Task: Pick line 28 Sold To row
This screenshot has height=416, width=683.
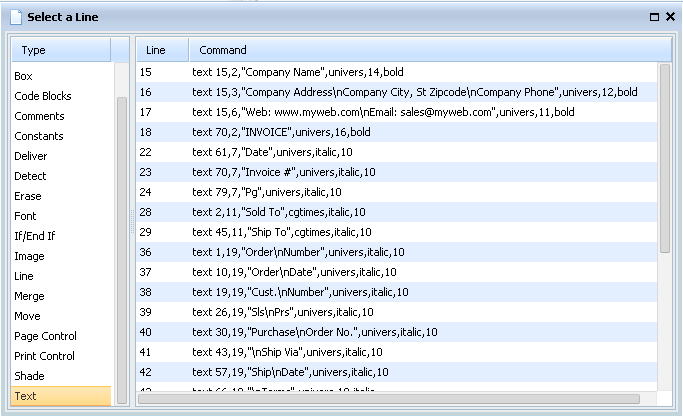Action: pos(278,212)
